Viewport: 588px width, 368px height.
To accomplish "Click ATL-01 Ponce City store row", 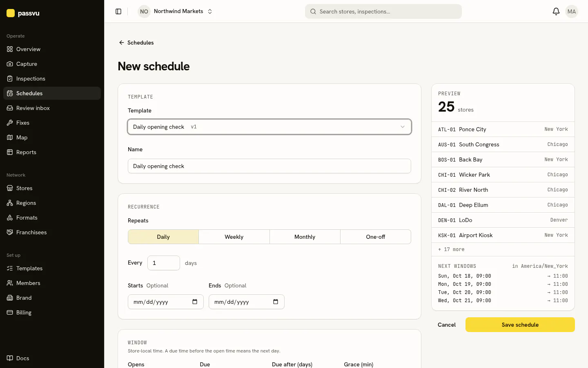I will tap(503, 129).
